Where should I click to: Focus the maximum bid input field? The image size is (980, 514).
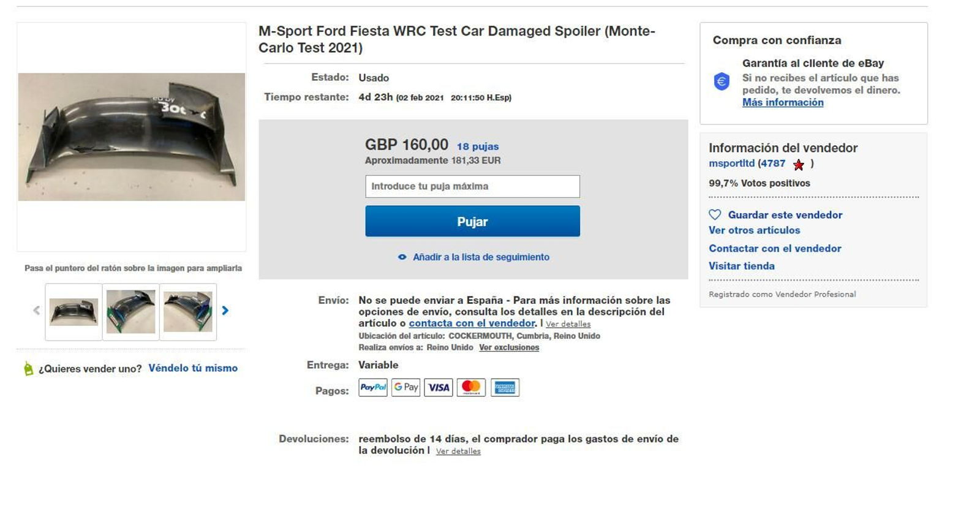tap(472, 186)
